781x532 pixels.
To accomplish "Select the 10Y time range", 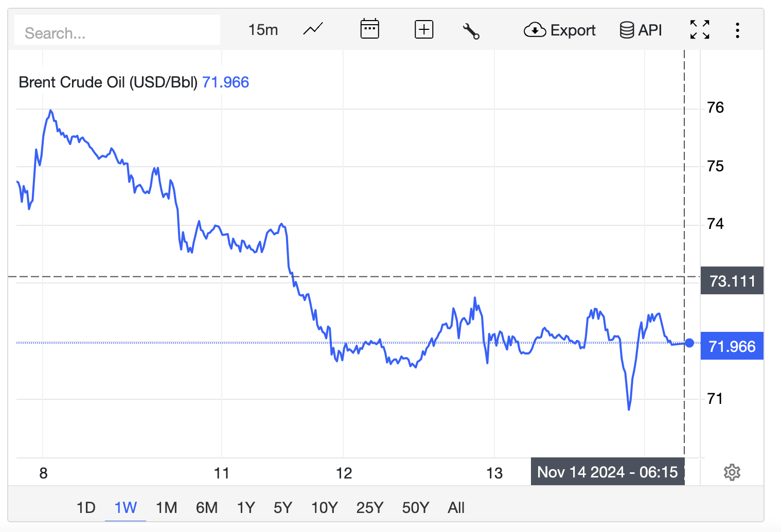I will pos(325,508).
